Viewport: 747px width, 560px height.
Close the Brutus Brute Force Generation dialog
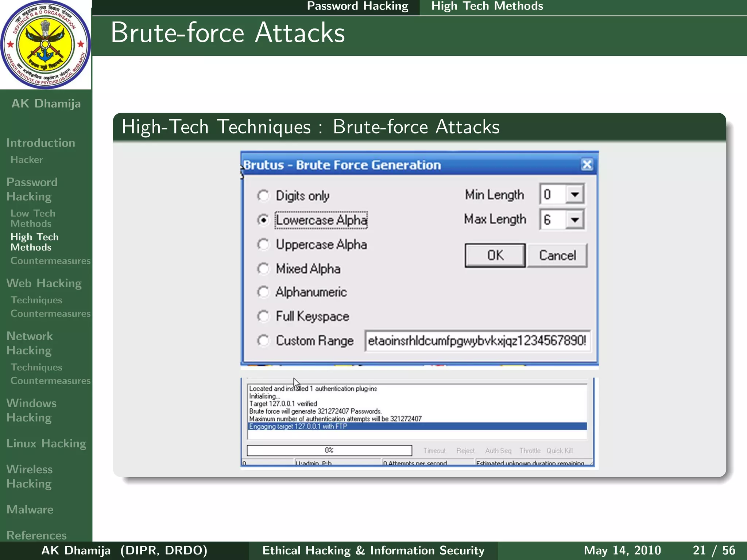click(x=587, y=165)
